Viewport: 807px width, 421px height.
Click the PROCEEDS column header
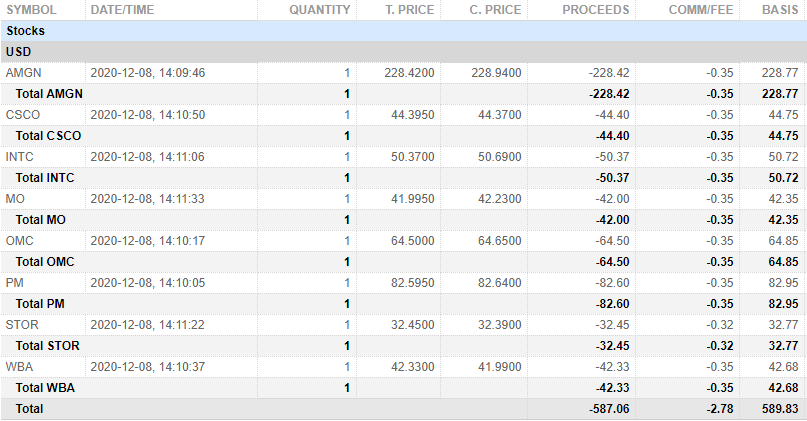(x=595, y=10)
